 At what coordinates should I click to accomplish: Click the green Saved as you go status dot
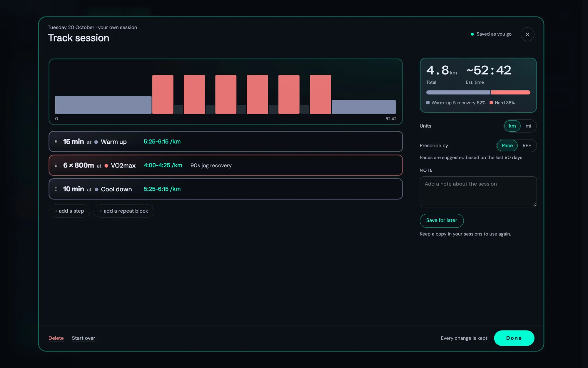pyautogui.click(x=472, y=34)
